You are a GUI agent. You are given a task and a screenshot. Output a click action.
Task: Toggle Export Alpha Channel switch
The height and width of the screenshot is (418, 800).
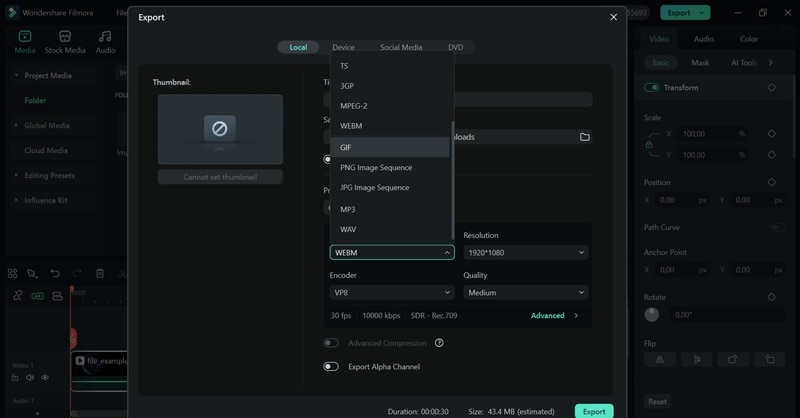[331, 366]
